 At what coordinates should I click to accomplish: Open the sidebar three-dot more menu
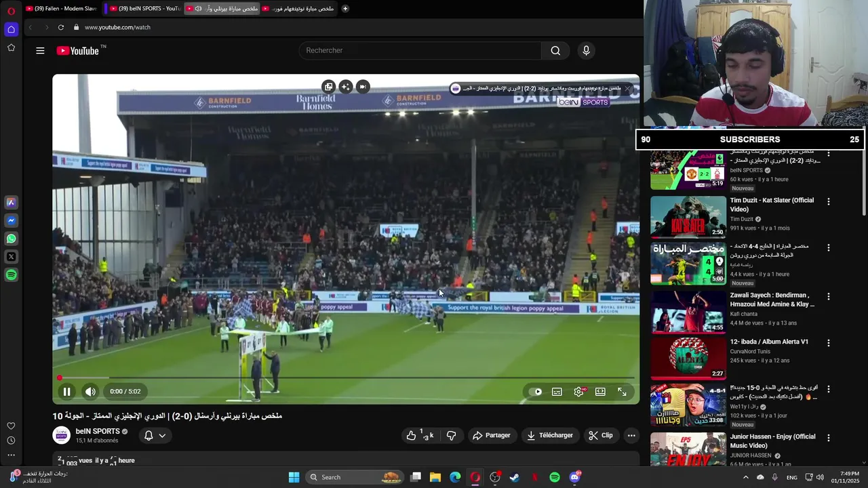pos(11,455)
